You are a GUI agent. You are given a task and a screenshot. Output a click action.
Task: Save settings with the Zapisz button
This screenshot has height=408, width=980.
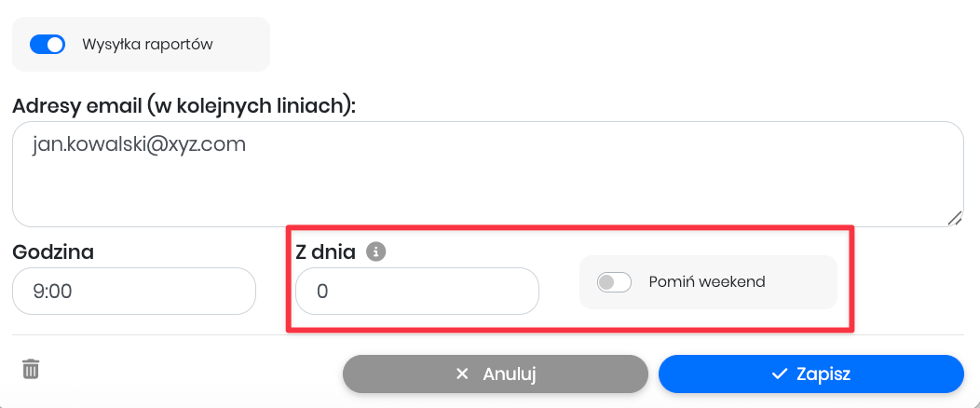pos(810,374)
